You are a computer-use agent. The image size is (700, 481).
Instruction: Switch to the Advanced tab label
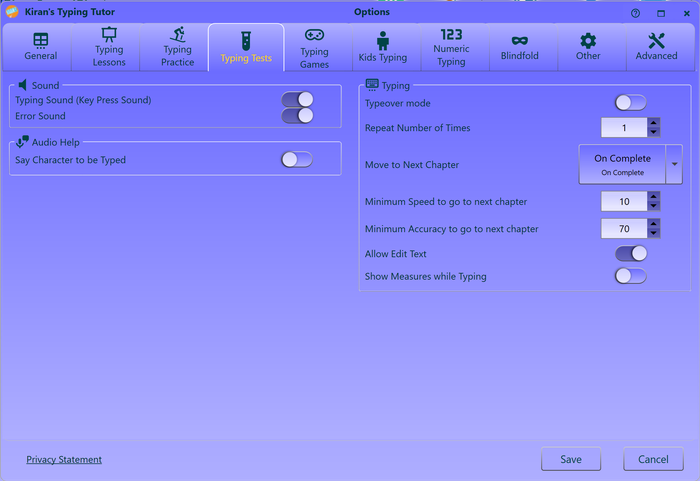coord(656,56)
